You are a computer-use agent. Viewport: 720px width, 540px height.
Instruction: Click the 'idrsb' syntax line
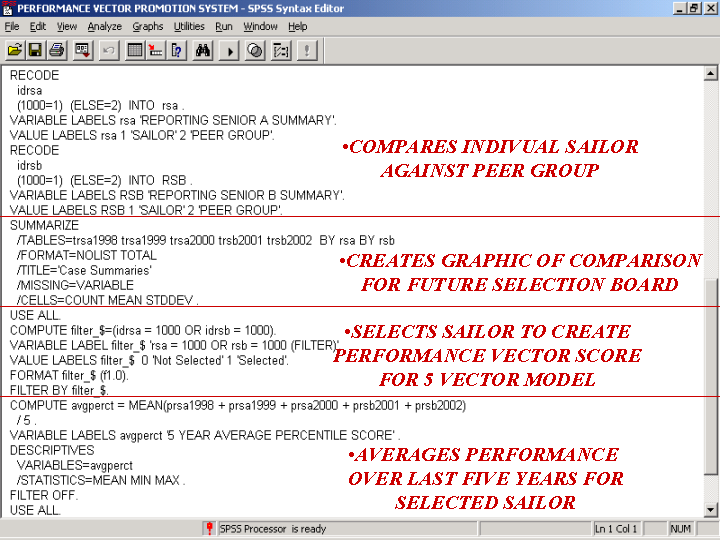29,165
